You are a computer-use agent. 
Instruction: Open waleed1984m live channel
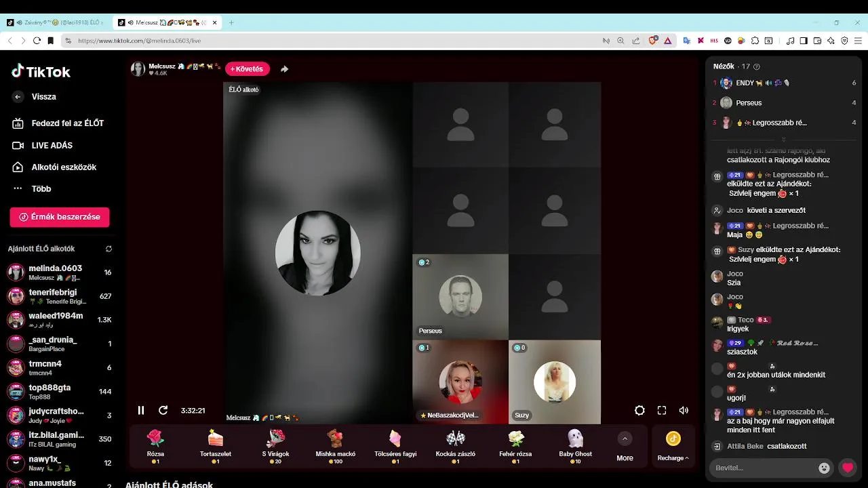pyautogui.click(x=60, y=320)
